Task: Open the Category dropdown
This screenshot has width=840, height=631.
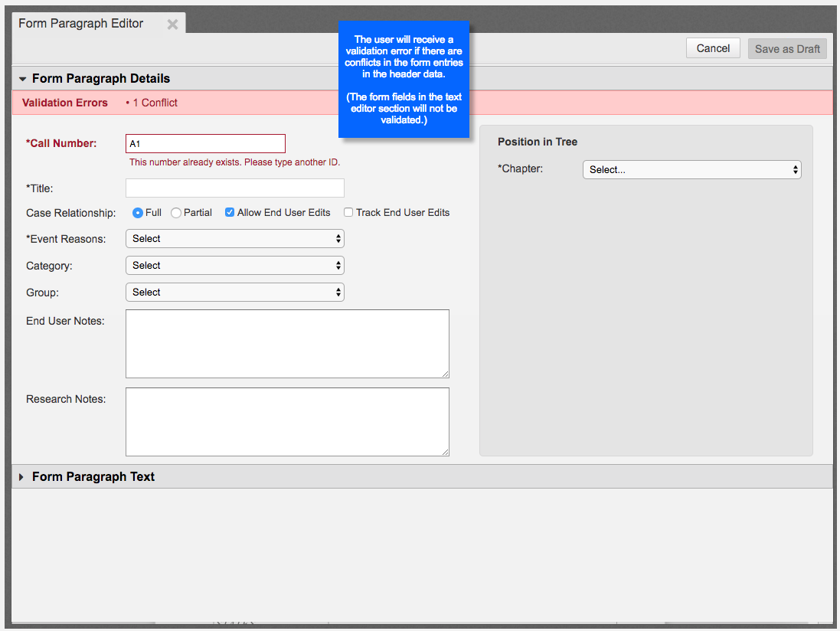Action: coord(234,266)
